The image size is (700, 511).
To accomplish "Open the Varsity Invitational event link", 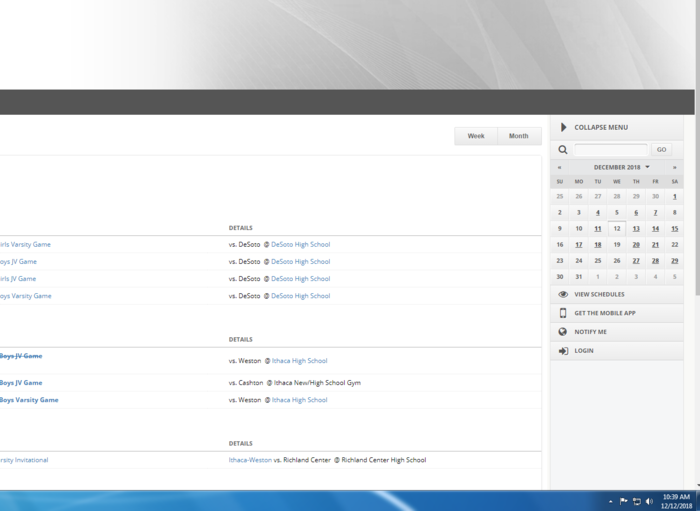I will [24, 460].
